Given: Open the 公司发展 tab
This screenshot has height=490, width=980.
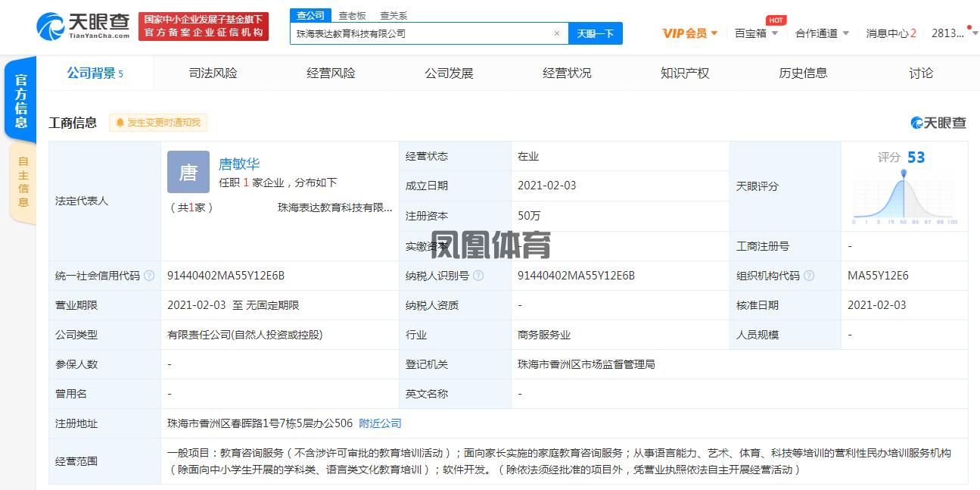Looking at the screenshot, I should pos(449,73).
